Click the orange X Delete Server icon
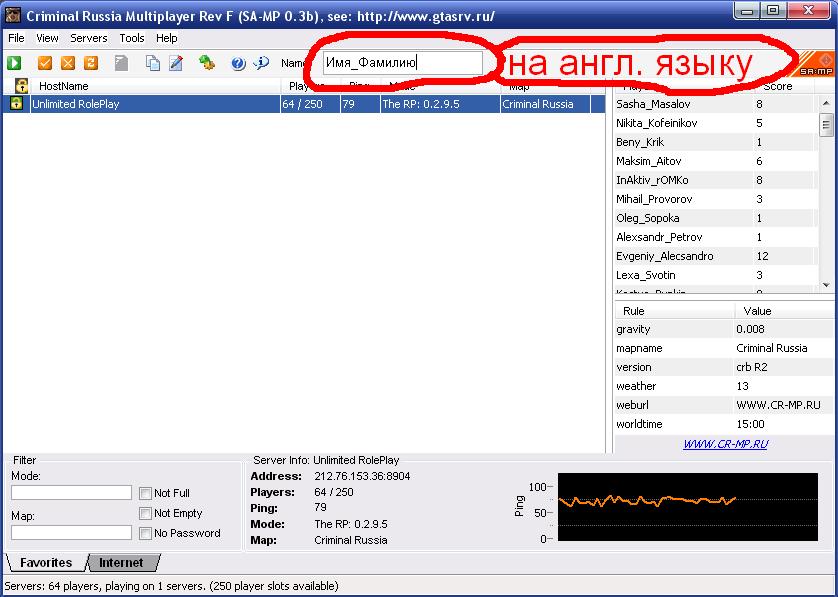838x597 pixels. coord(68,63)
